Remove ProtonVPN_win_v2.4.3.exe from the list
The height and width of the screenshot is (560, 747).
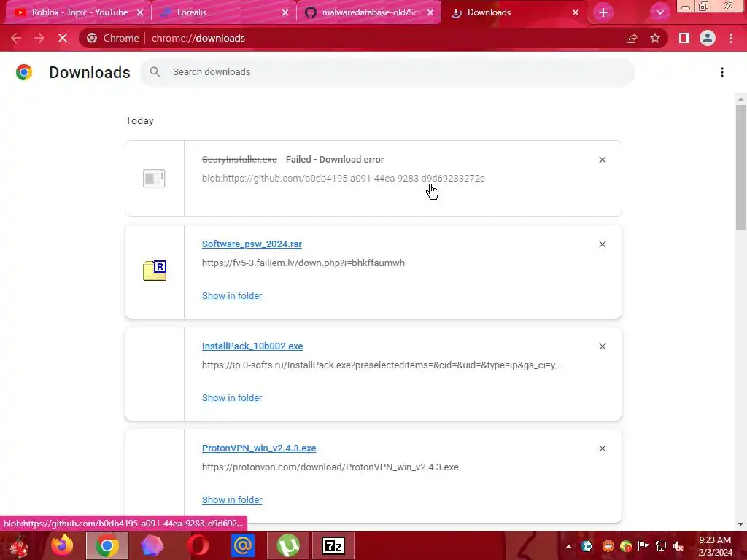pos(603,448)
